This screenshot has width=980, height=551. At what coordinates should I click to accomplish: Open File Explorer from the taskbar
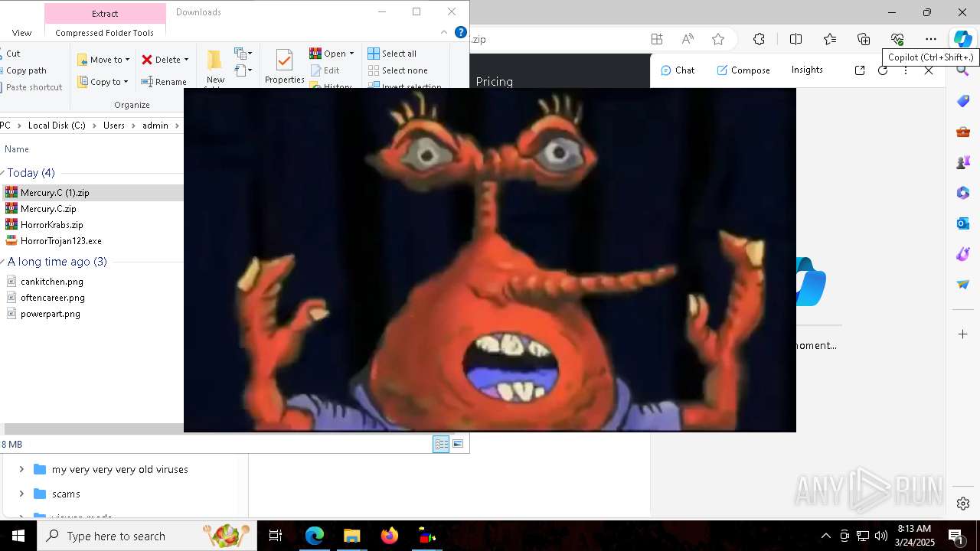[351, 536]
